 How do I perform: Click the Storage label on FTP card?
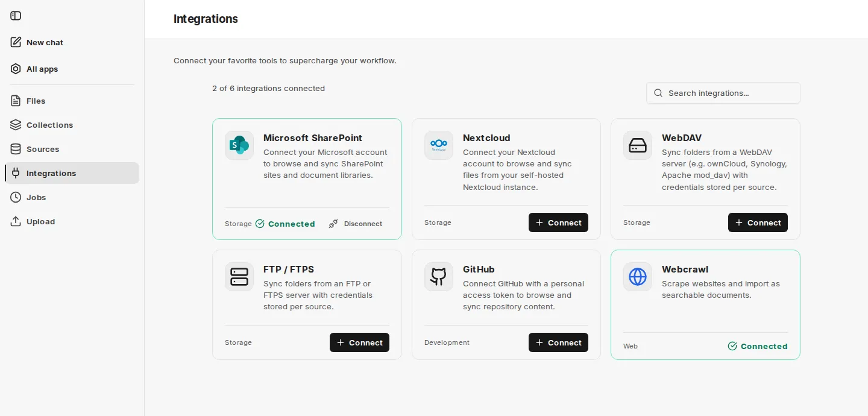[238, 342]
